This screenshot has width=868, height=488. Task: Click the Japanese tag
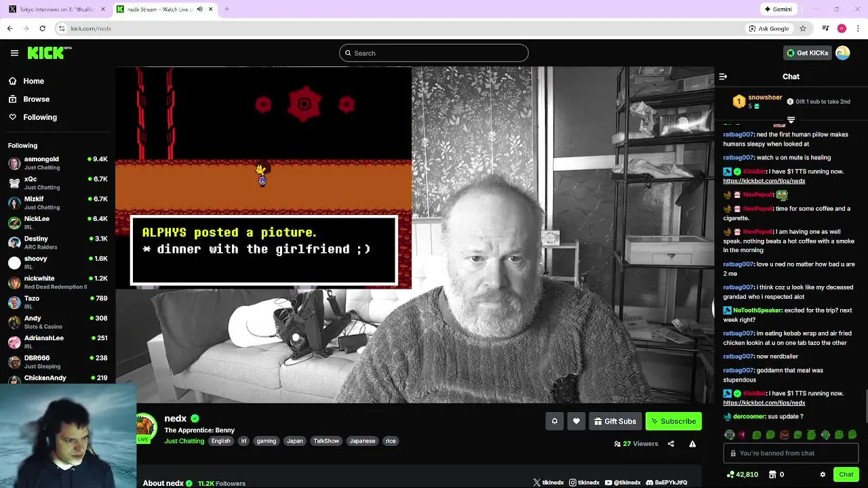pos(362,441)
